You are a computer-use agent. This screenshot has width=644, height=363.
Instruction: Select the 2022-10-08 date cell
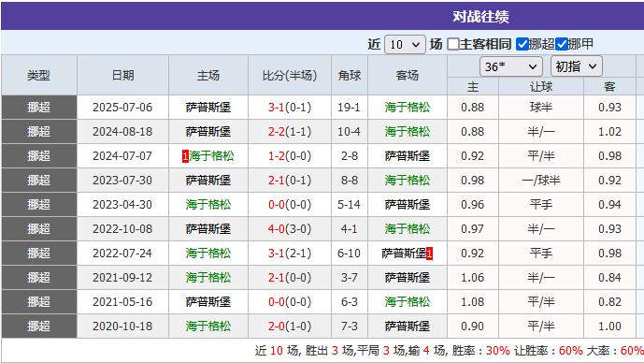122,228
